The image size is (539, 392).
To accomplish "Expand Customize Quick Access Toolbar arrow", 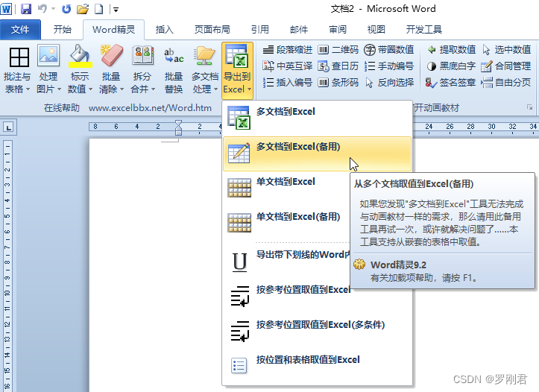I will [x=116, y=10].
